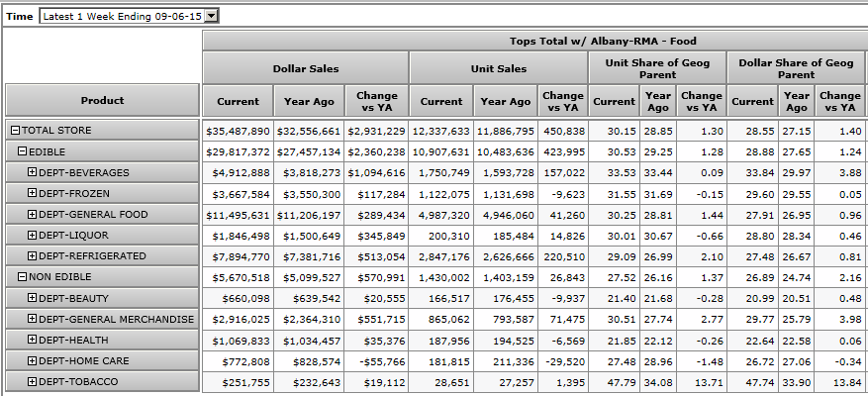Select the Unit Sales header
Screen dimensions: 868x396
tap(498, 68)
